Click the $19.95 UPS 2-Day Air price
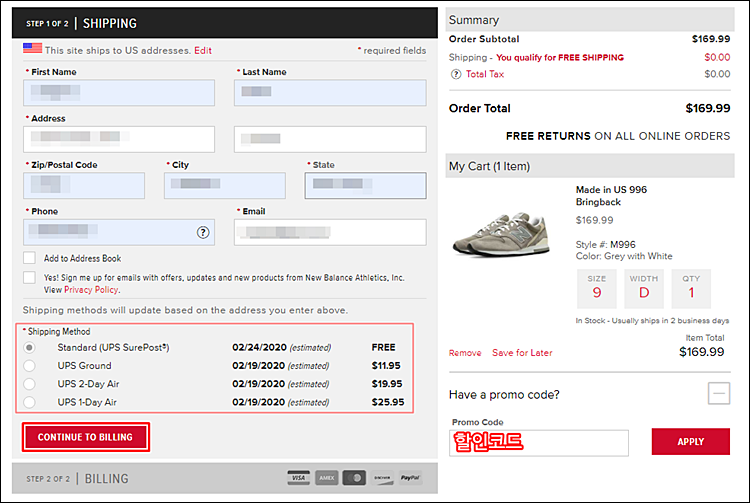 point(387,384)
